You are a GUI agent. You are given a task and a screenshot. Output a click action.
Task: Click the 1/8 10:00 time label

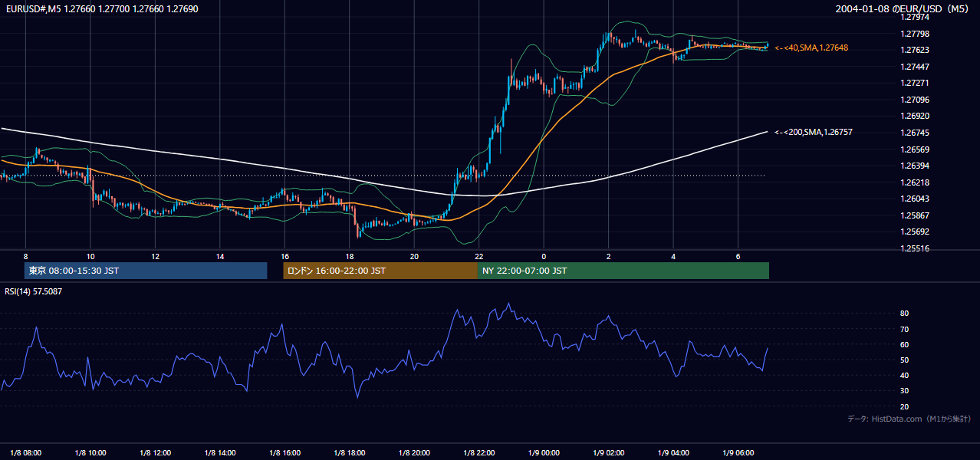tap(90, 453)
